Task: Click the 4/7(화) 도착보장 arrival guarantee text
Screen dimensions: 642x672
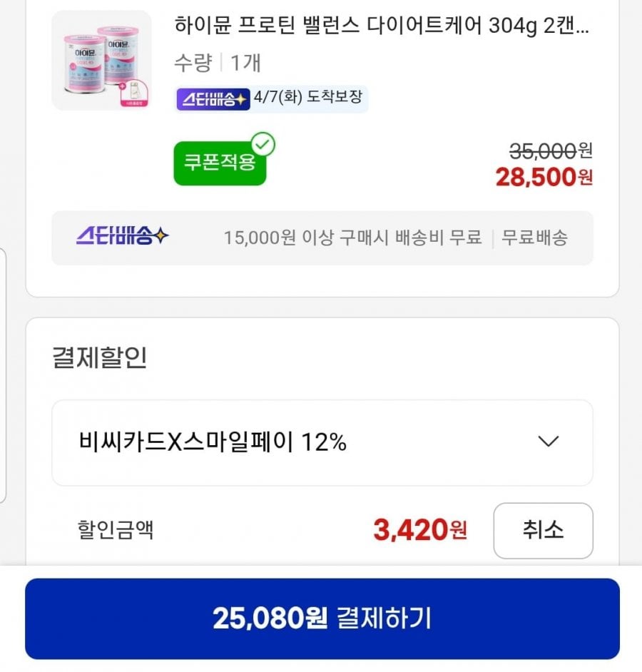Action: coord(308,99)
